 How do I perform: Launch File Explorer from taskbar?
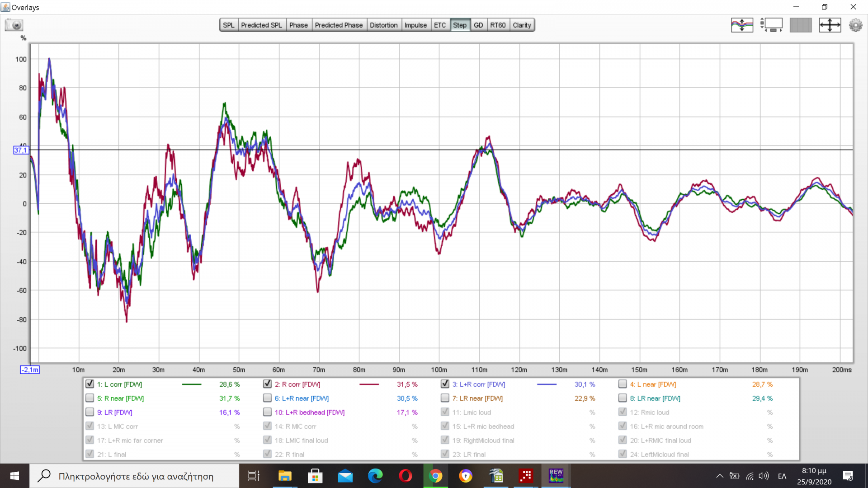(x=285, y=476)
